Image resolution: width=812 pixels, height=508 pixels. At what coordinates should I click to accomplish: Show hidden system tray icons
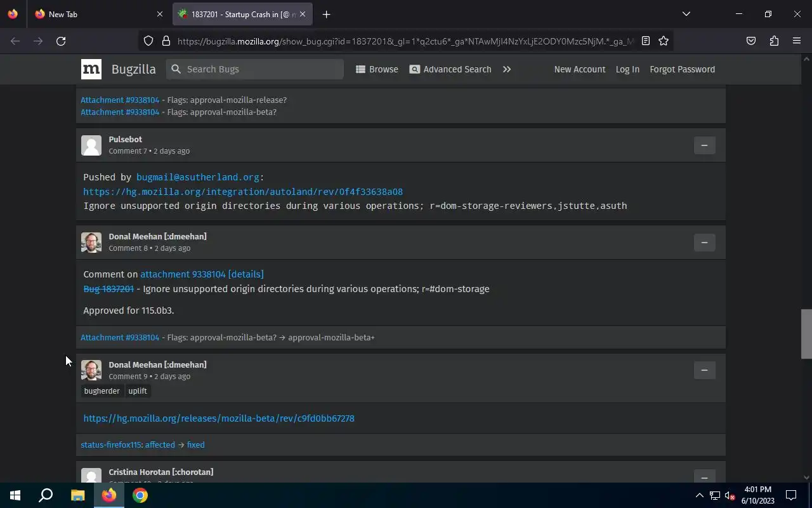pyautogui.click(x=699, y=495)
